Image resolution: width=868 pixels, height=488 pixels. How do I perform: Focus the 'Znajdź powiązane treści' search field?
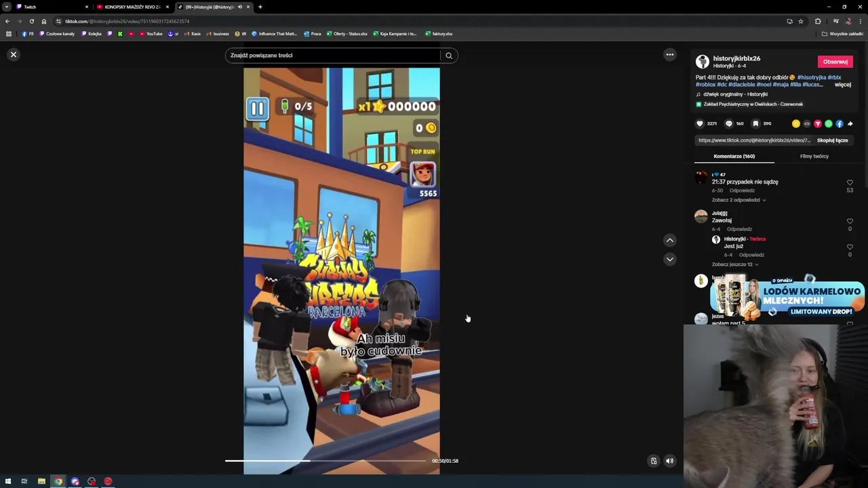(x=332, y=56)
